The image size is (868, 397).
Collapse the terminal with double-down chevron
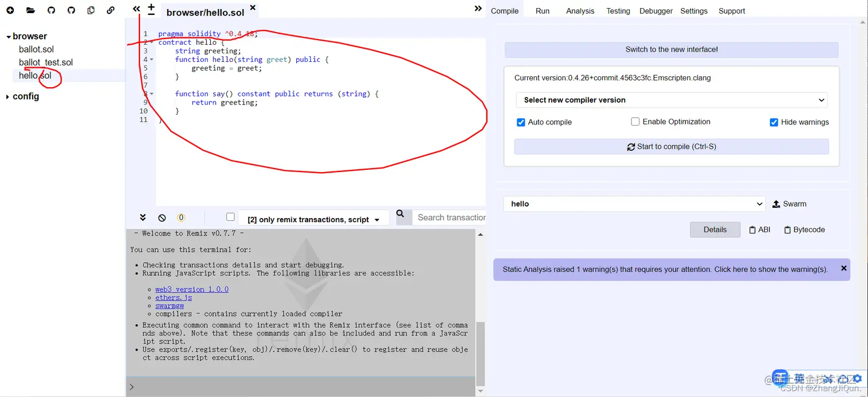(143, 217)
